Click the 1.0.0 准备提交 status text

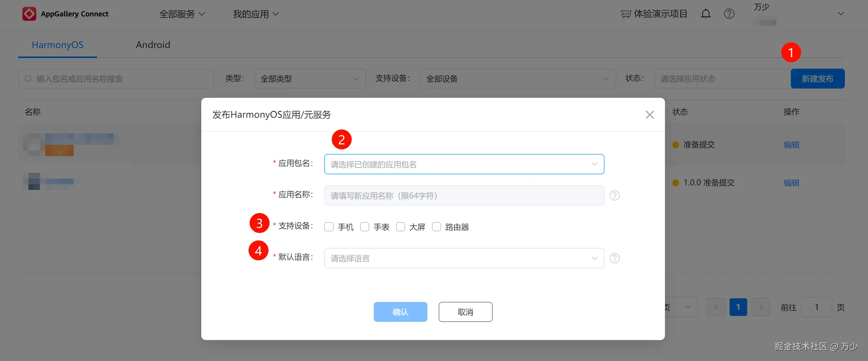pyautogui.click(x=709, y=183)
